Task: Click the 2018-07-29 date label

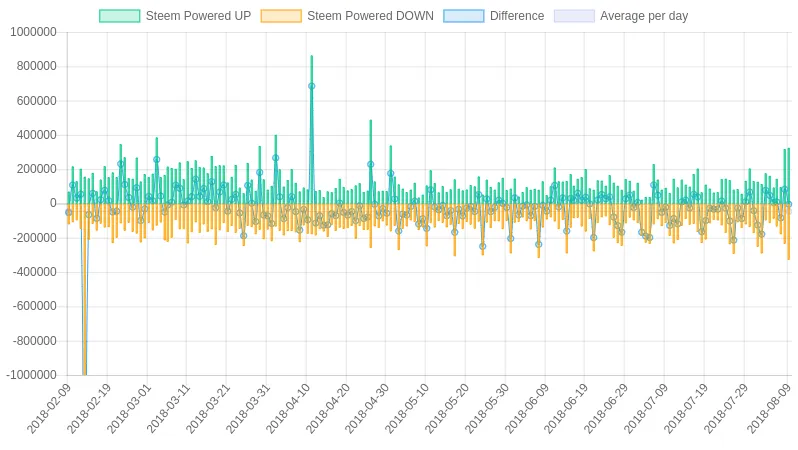Action: pyautogui.click(x=726, y=408)
